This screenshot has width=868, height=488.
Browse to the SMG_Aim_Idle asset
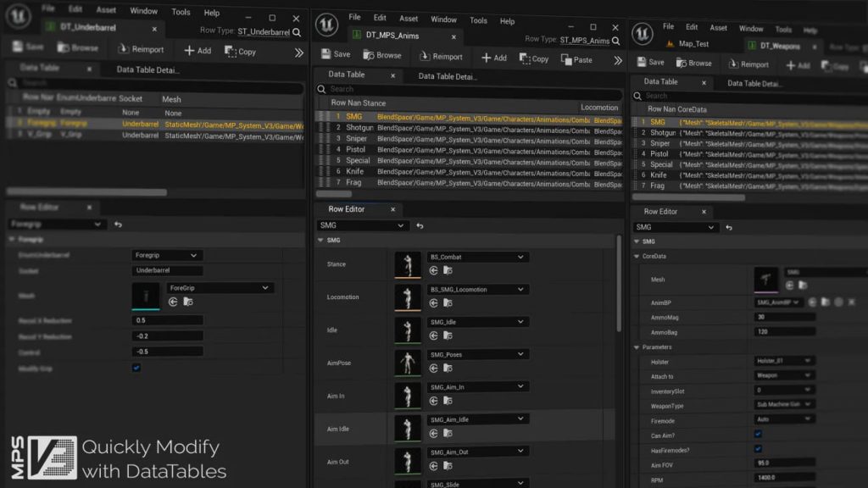(x=448, y=433)
